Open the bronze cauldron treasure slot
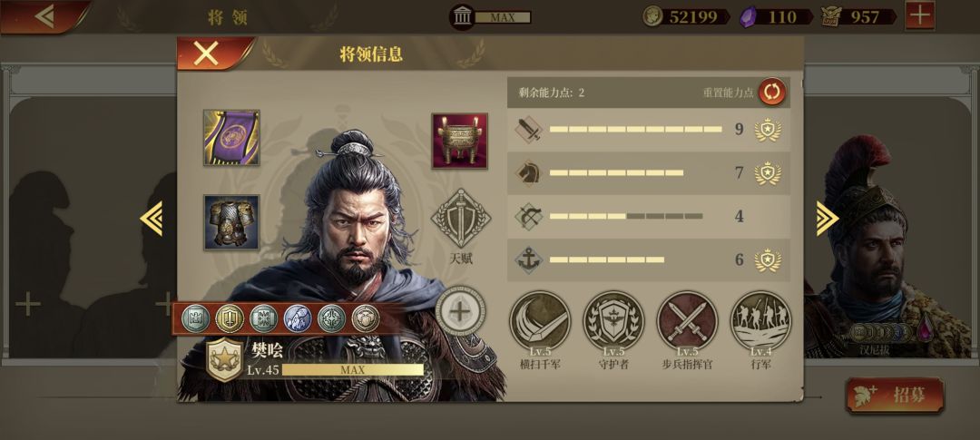980x440 pixels. point(459,141)
